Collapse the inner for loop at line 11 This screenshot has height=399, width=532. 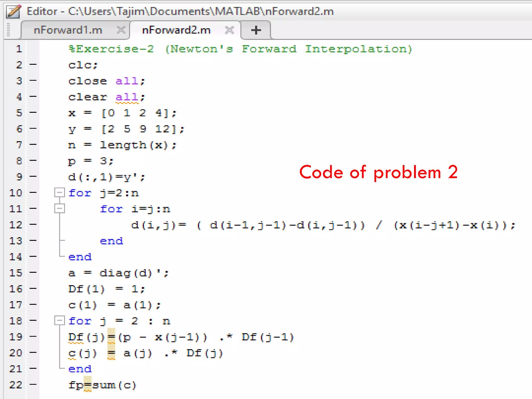pos(59,209)
